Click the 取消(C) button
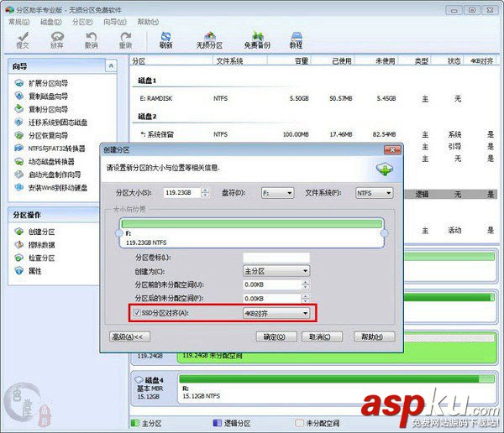This screenshot has width=504, height=433. pyautogui.click(x=322, y=336)
